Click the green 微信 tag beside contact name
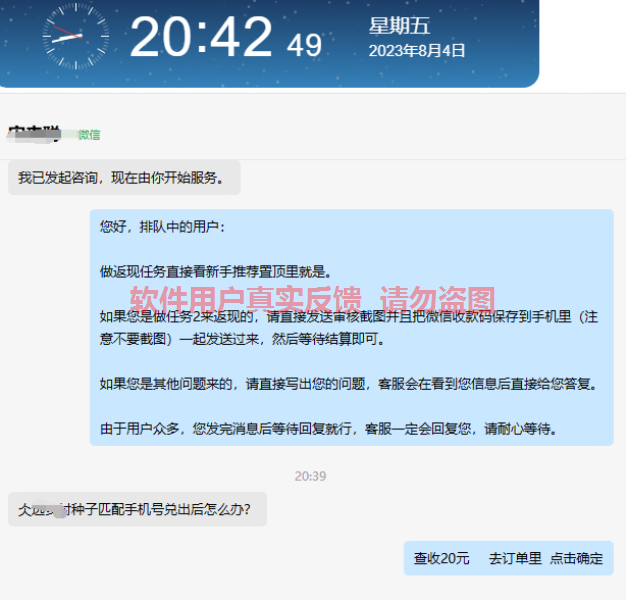Image resolution: width=626 pixels, height=600 pixels. coord(89,135)
